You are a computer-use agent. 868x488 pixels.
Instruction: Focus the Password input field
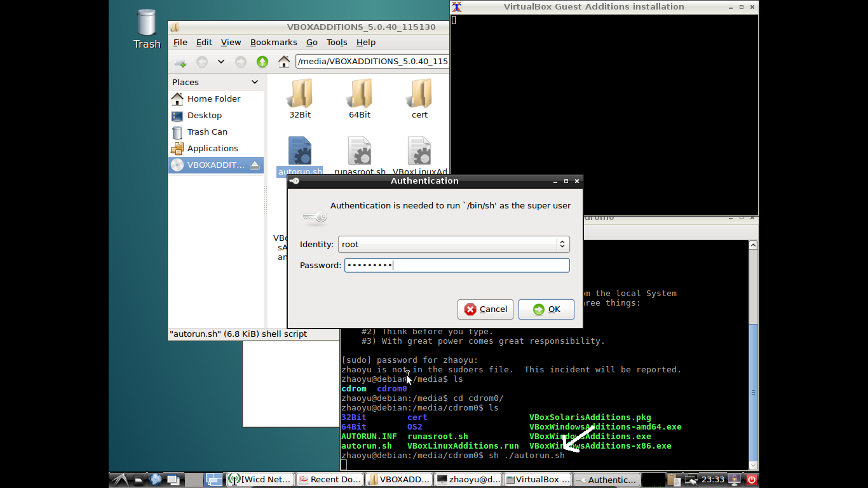(x=456, y=266)
